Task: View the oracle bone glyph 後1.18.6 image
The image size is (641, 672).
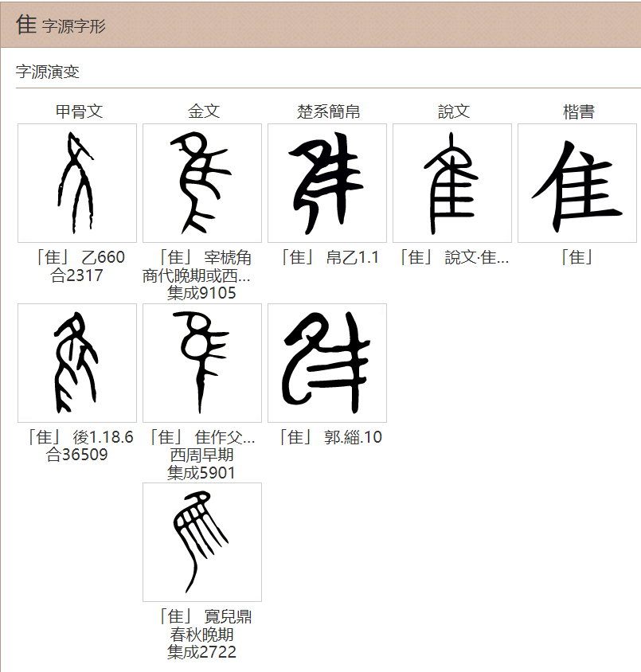Action: 76,362
